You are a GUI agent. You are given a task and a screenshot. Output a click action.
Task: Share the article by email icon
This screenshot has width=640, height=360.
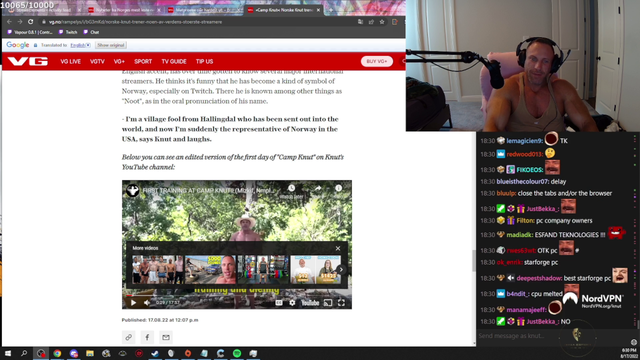coord(166,337)
